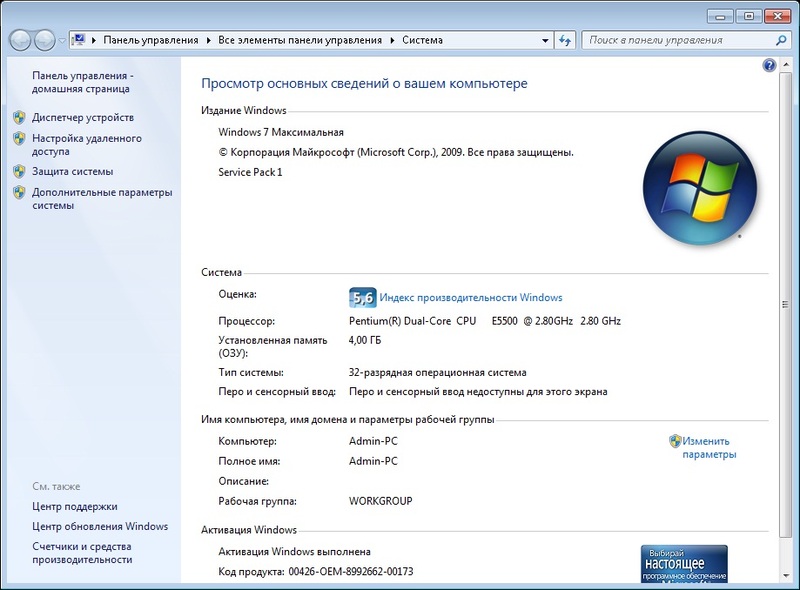Click the Forward navigation arrow button
Viewport: 800px width, 590px height.
click(x=44, y=40)
